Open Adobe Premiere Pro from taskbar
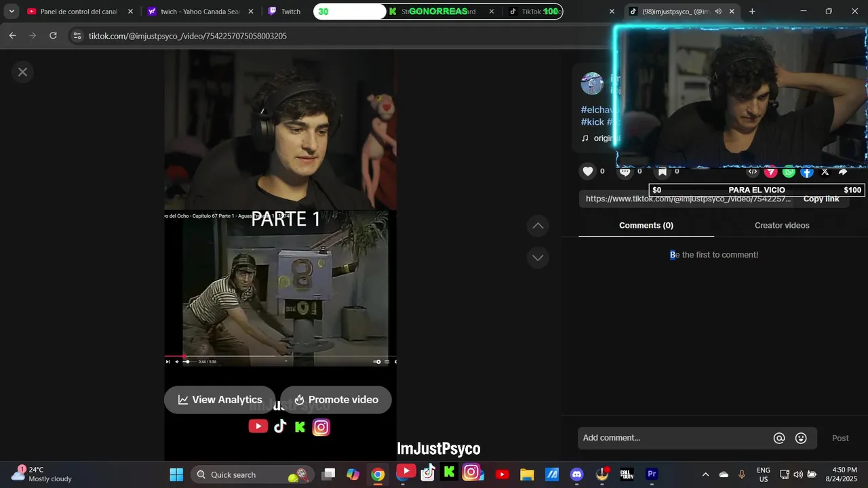 pos(652,474)
